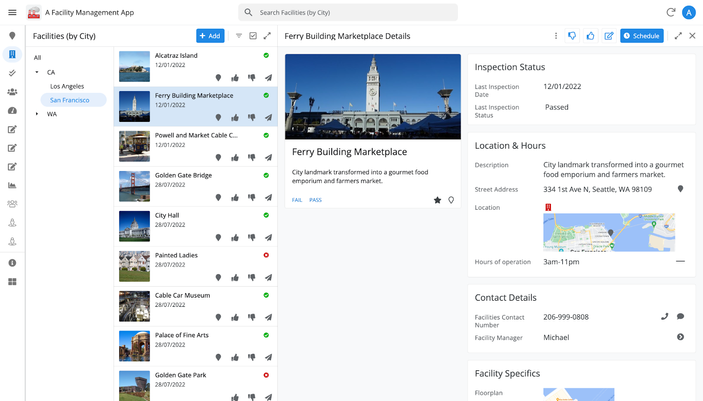Screen dimensions: 703x401
Task: Select the Golden Gate Park row
Action: [x=196, y=384]
